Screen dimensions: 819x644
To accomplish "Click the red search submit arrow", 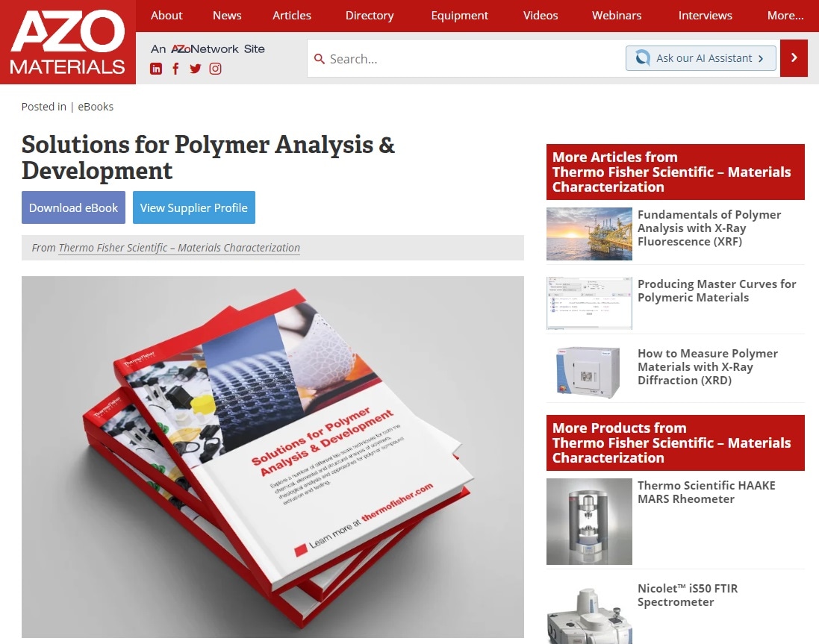I will click(794, 58).
